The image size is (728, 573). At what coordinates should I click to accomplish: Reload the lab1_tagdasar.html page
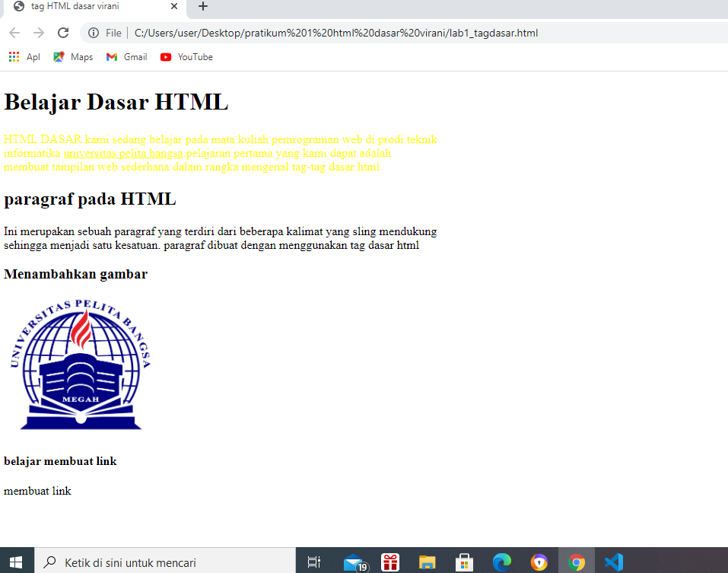click(63, 33)
